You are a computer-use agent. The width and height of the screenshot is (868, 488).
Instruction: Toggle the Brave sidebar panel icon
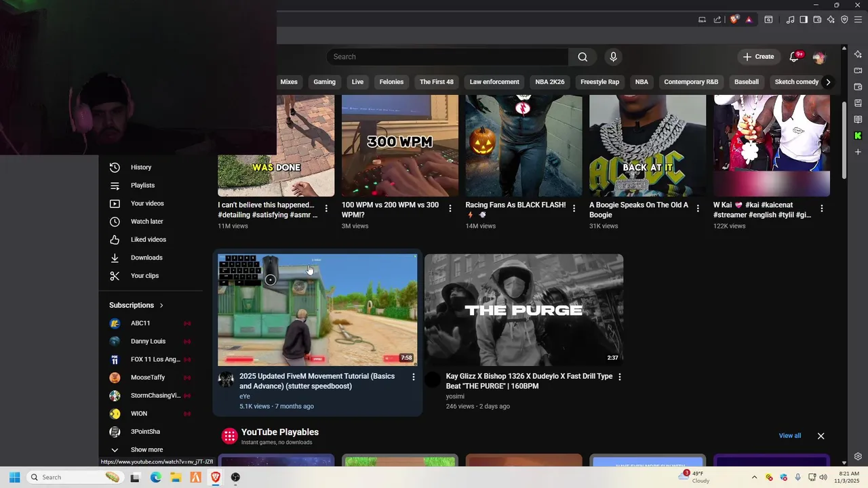pos(804,20)
